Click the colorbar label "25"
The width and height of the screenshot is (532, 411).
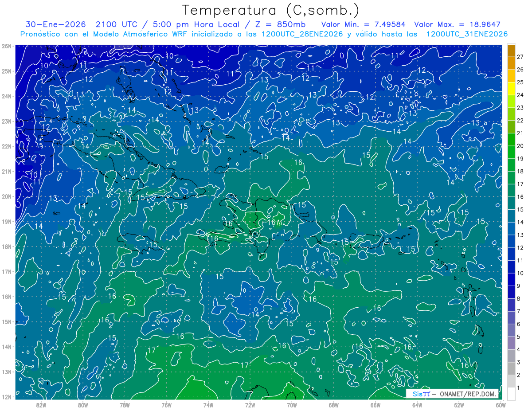coord(520,82)
